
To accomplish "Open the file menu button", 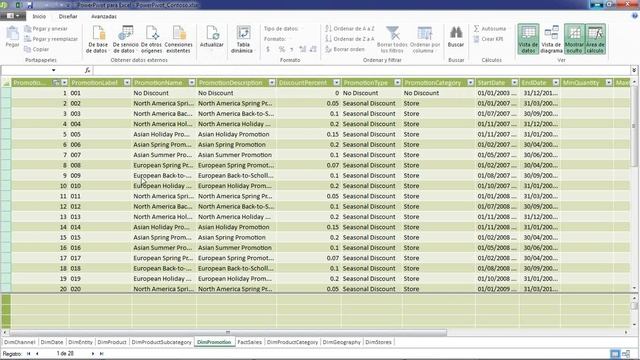I will click(x=13, y=16).
